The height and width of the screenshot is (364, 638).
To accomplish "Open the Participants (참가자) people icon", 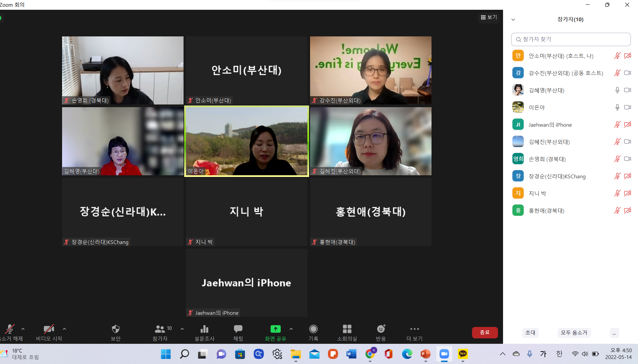I will point(160,329).
